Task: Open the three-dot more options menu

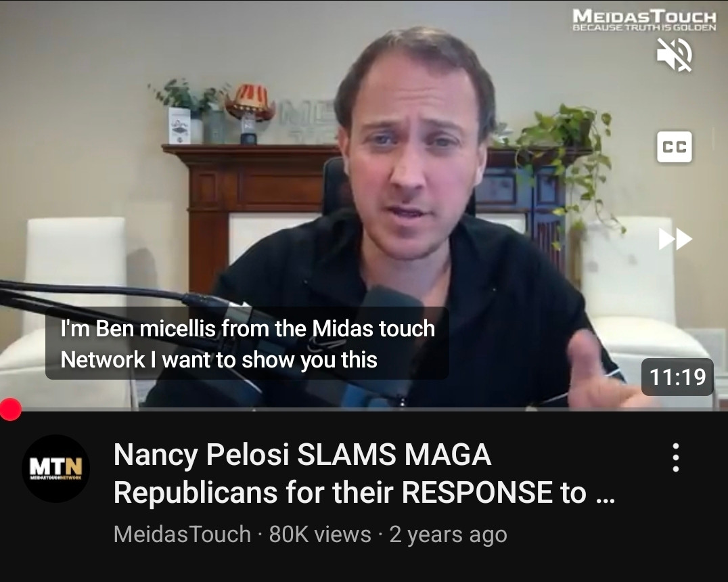Action: (x=676, y=457)
